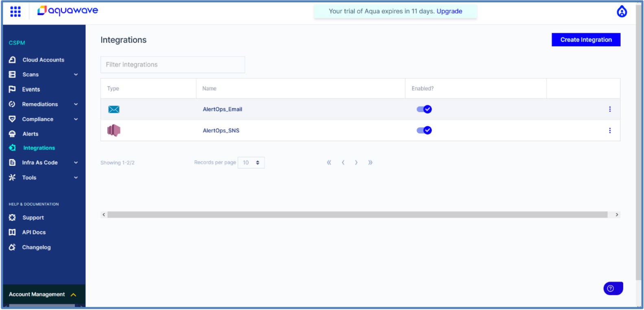Open the Alerts sidebar item
The height and width of the screenshot is (310, 644).
click(x=31, y=134)
